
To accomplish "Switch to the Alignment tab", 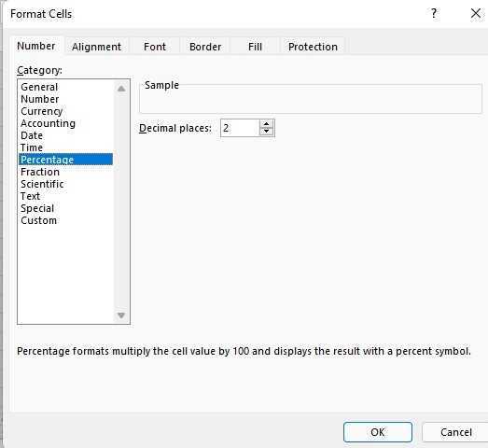I will tap(96, 47).
